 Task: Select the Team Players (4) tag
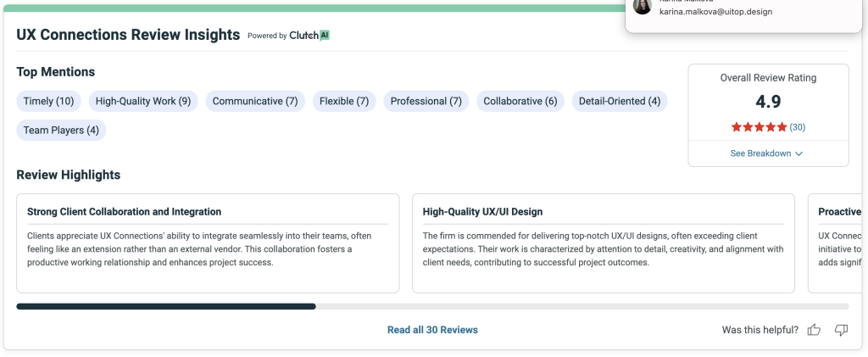tap(61, 131)
